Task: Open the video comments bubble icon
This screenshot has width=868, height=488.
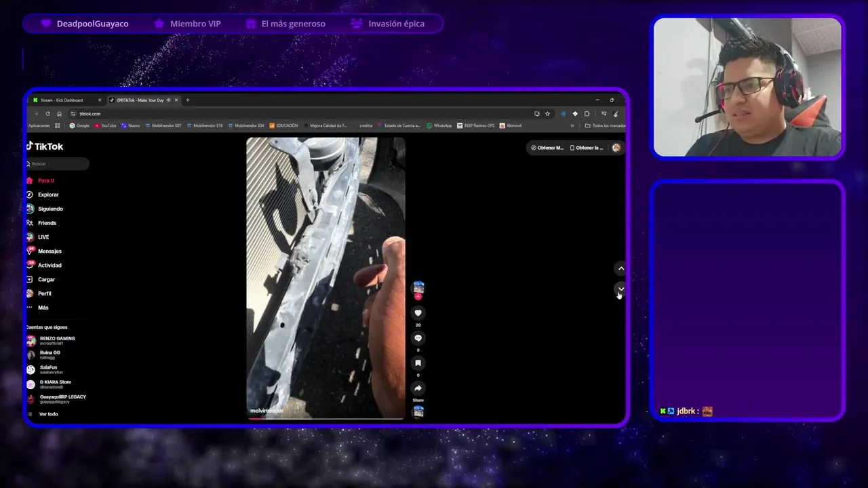Action: (418, 338)
